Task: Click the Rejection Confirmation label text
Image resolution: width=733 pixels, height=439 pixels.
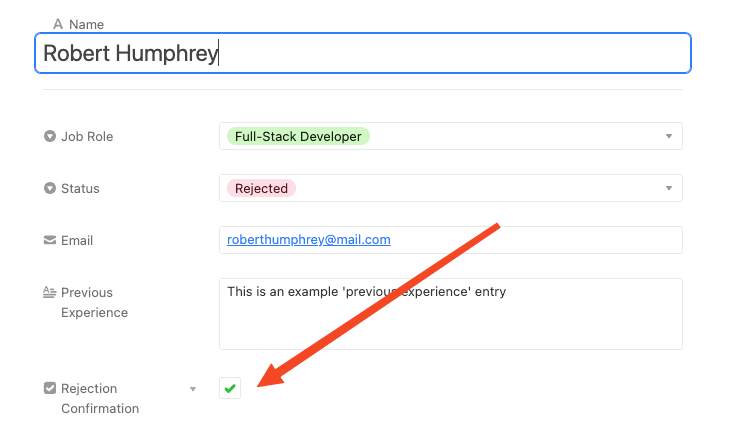Action: 99,398
